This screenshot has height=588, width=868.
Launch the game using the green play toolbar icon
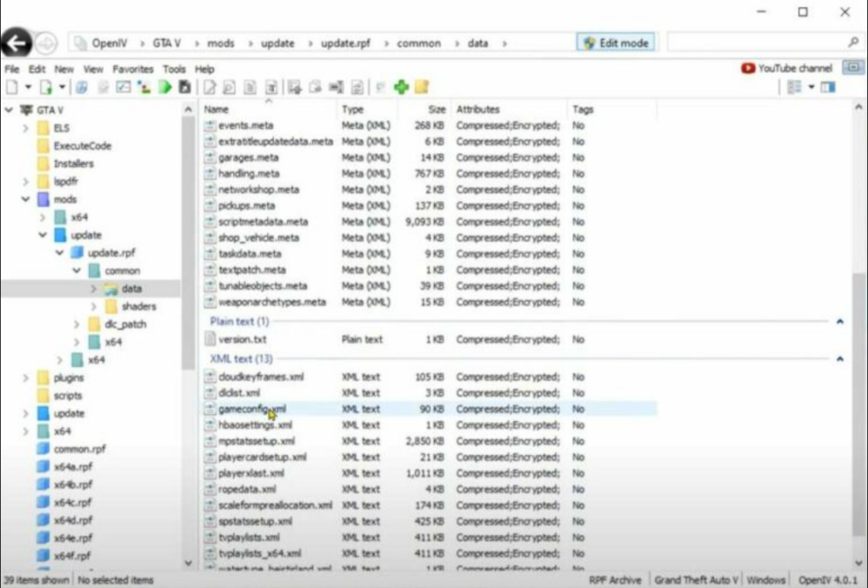pyautogui.click(x=165, y=86)
